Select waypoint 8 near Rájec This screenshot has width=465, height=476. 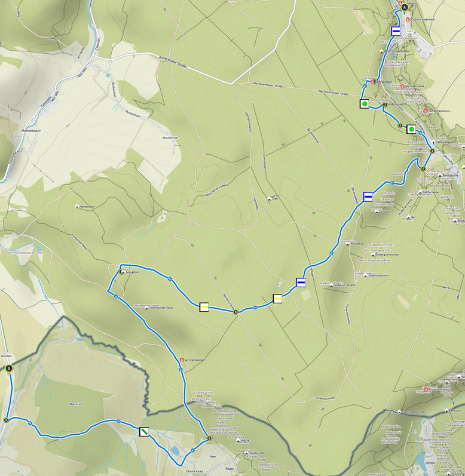coord(209,438)
